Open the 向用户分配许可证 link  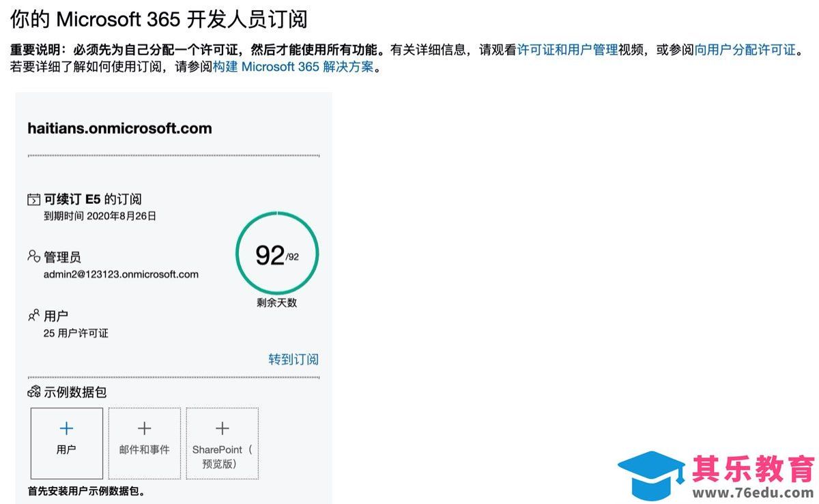click(x=745, y=50)
